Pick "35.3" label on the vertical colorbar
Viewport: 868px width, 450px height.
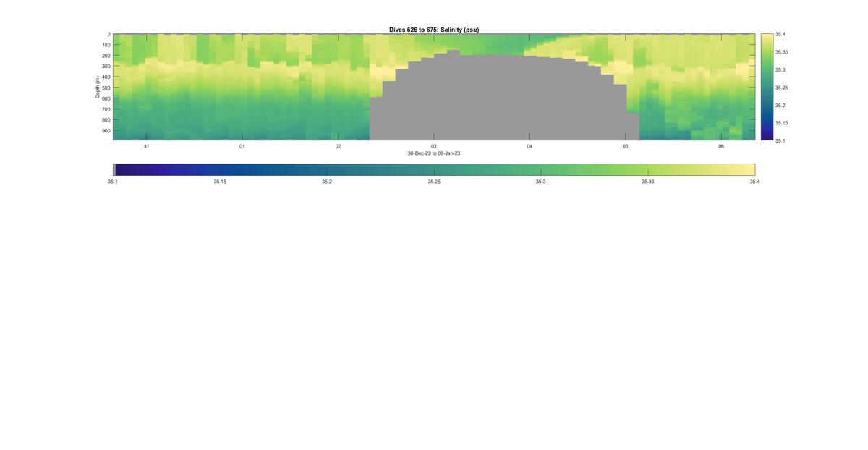tap(780, 69)
